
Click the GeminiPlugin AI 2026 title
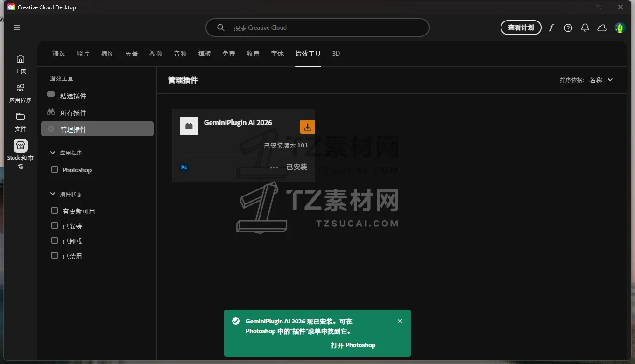238,123
